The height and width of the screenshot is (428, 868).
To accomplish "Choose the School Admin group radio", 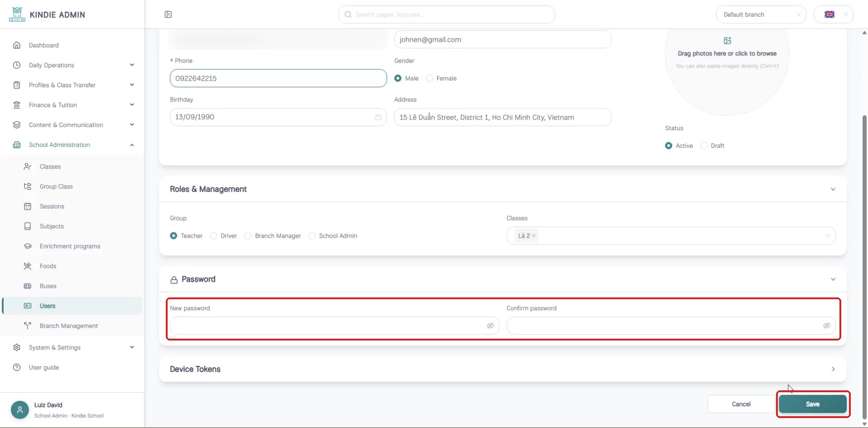I will pos(312,236).
